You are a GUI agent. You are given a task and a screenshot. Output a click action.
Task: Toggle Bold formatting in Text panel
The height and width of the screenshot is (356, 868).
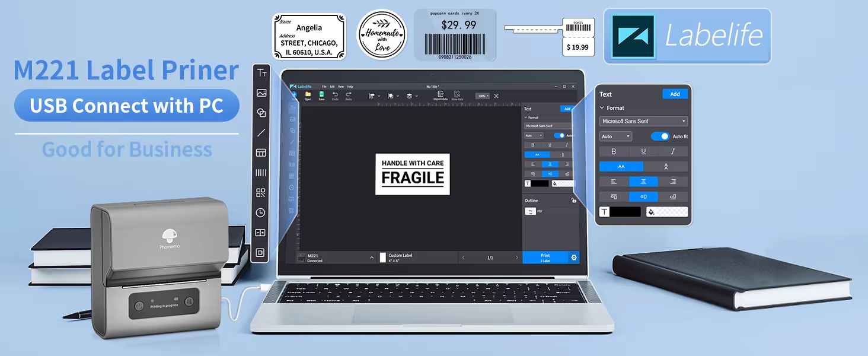click(x=614, y=151)
